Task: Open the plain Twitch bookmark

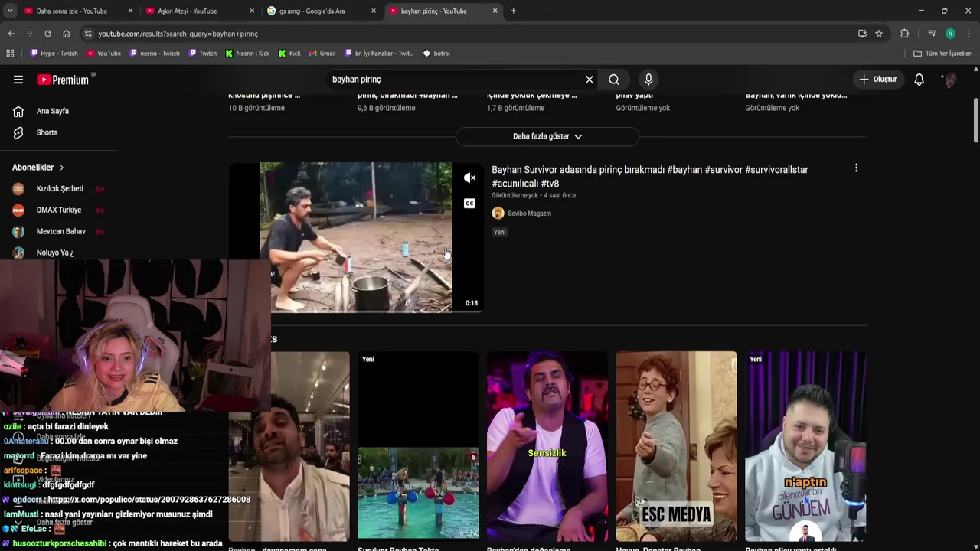Action: point(202,54)
